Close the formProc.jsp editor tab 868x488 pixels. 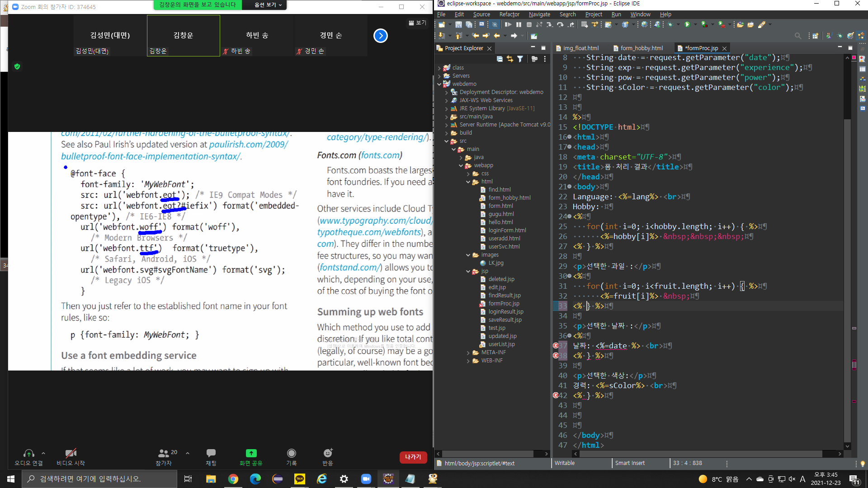725,48
